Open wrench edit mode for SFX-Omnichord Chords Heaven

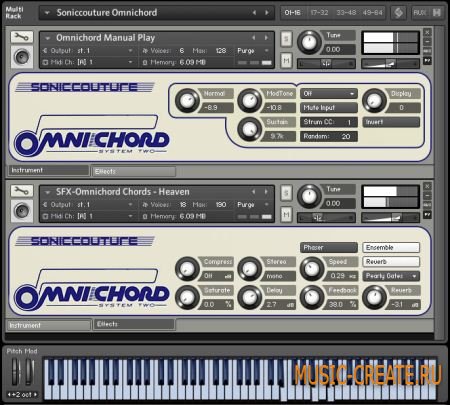coord(22,191)
